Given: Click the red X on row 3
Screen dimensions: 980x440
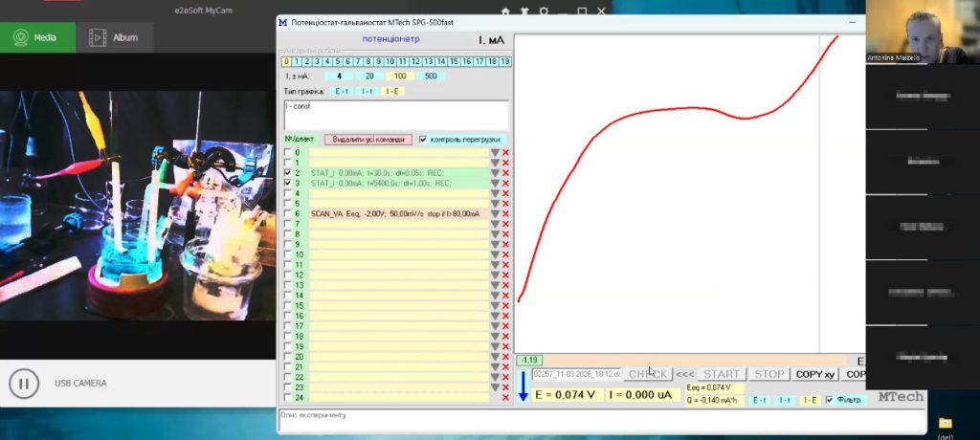Looking at the screenshot, I should coord(505,183).
